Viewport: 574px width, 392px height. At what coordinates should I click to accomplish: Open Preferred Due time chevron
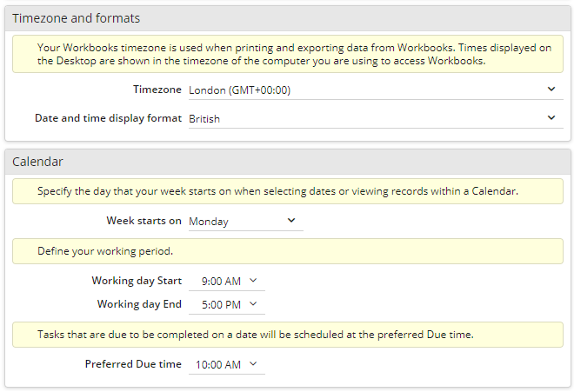[253, 364]
